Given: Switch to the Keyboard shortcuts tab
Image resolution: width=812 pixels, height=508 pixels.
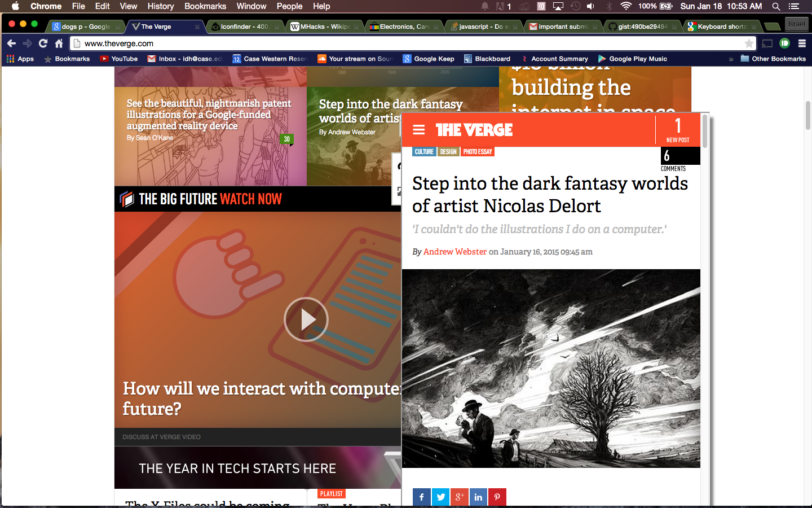Looking at the screenshot, I should (x=722, y=27).
